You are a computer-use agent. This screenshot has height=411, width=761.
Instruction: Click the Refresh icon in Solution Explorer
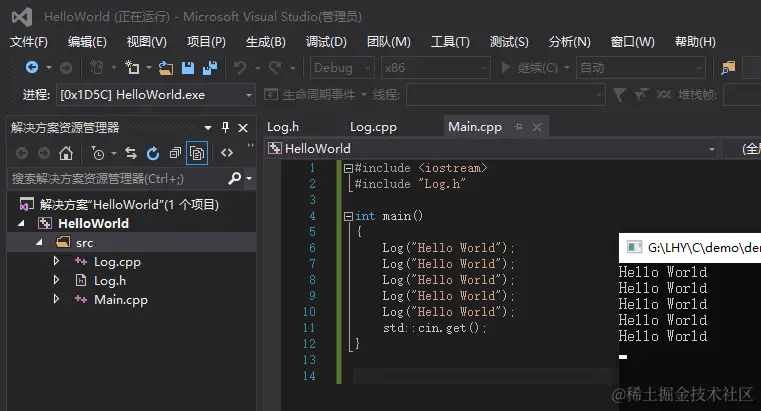(153, 153)
